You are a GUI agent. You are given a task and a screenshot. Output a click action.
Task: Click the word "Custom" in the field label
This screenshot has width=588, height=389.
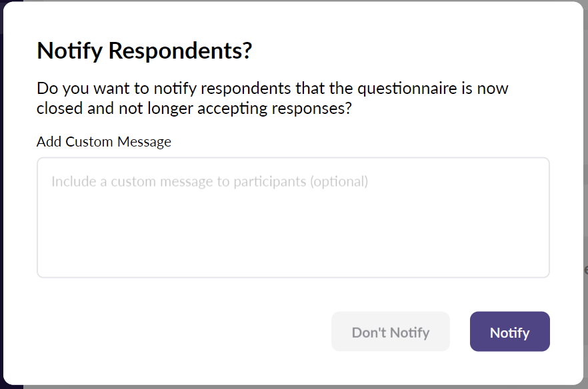[90, 142]
